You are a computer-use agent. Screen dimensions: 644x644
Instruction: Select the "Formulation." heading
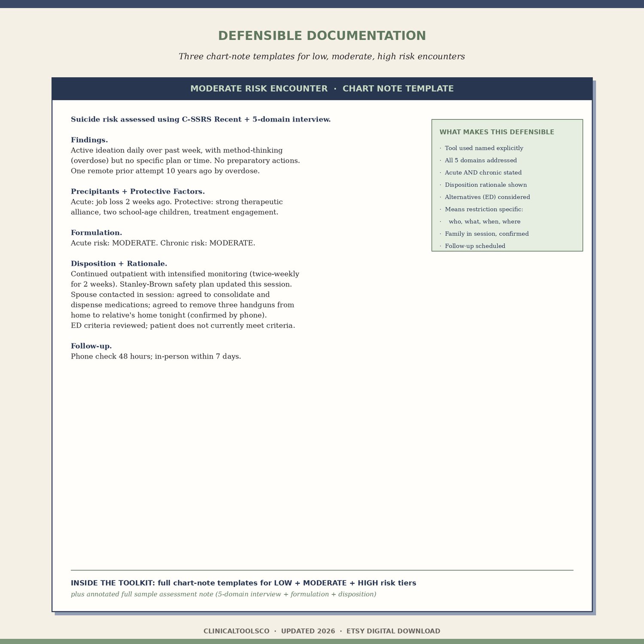97,233
